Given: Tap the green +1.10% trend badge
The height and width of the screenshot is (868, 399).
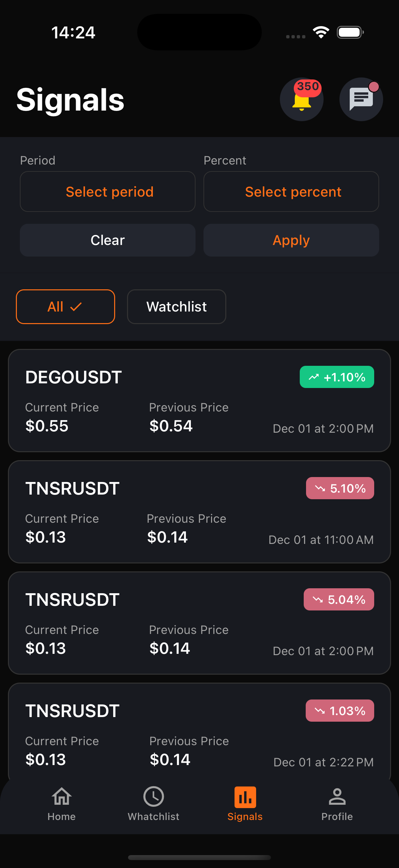Looking at the screenshot, I should point(337,377).
